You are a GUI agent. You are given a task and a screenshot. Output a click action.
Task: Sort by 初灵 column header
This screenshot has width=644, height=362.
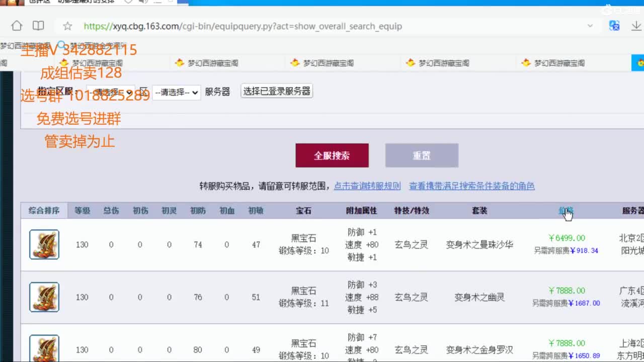[169, 211]
